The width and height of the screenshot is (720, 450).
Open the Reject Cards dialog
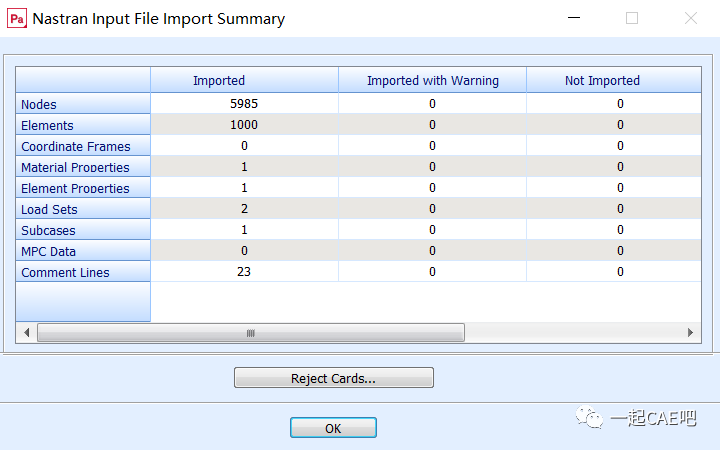click(x=333, y=378)
